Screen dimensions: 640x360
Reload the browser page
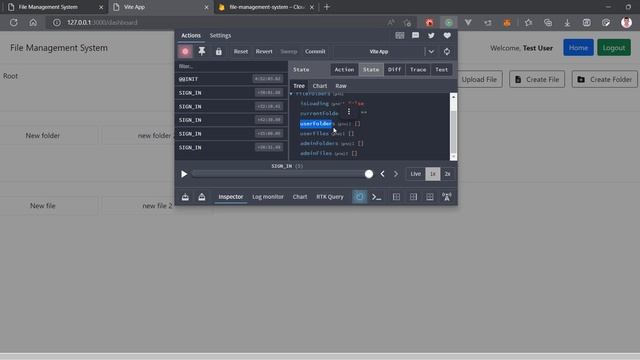pyautogui.click(x=13, y=22)
